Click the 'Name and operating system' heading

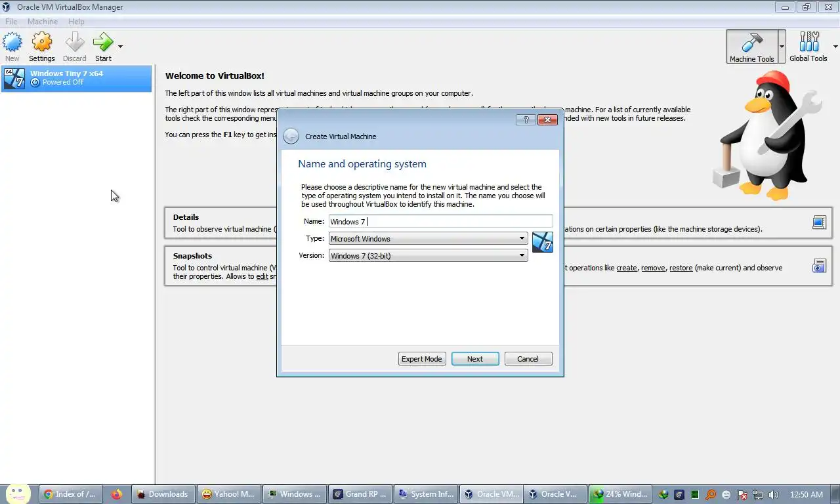(x=362, y=164)
